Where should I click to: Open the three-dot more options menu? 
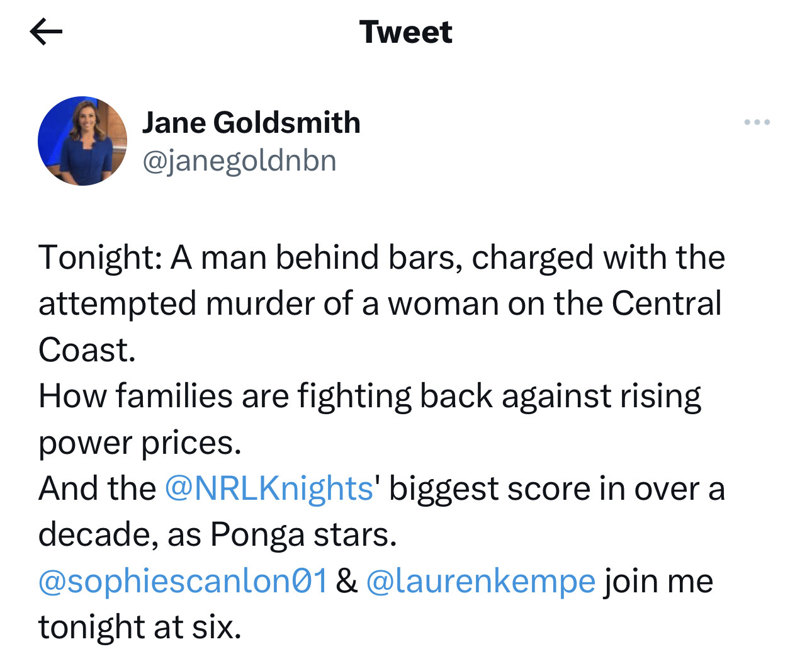pos(757,122)
